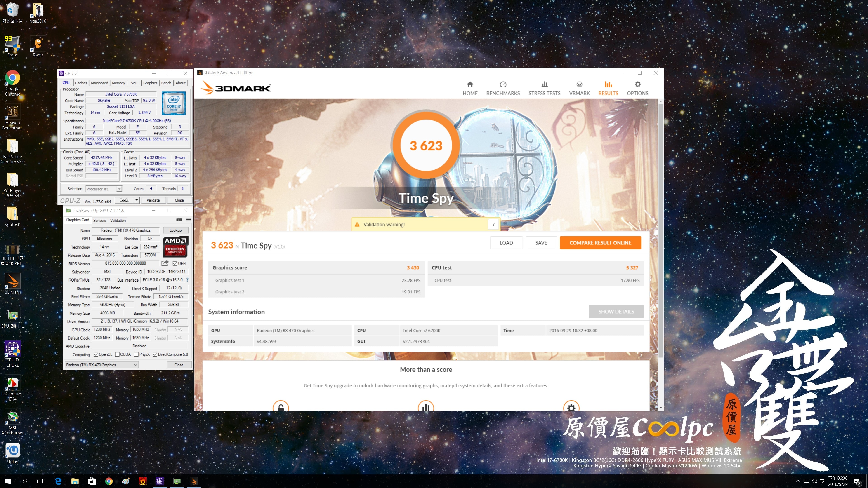The width and height of the screenshot is (868, 488).
Task: Open CPU-Z Tools dropdown arrow
Action: (137, 200)
